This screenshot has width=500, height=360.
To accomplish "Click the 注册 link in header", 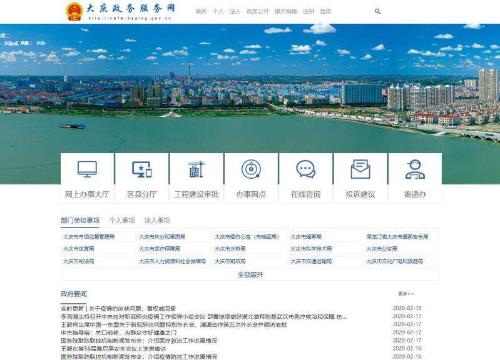I will [x=308, y=11].
